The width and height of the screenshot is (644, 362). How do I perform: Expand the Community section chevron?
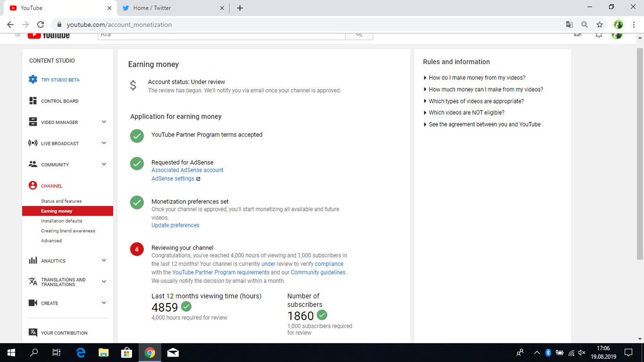[x=104, y=164]
